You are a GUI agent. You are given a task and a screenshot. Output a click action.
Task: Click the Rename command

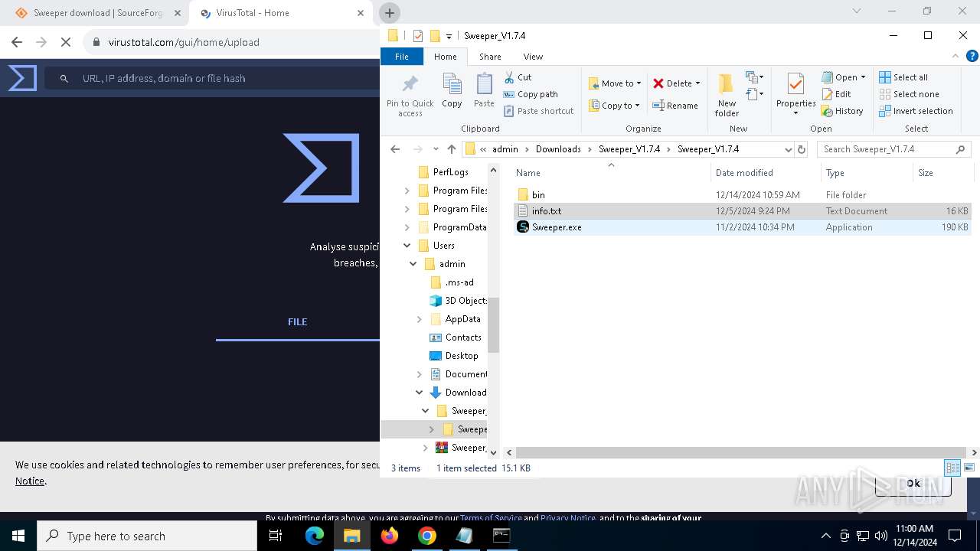click(675, 106)
